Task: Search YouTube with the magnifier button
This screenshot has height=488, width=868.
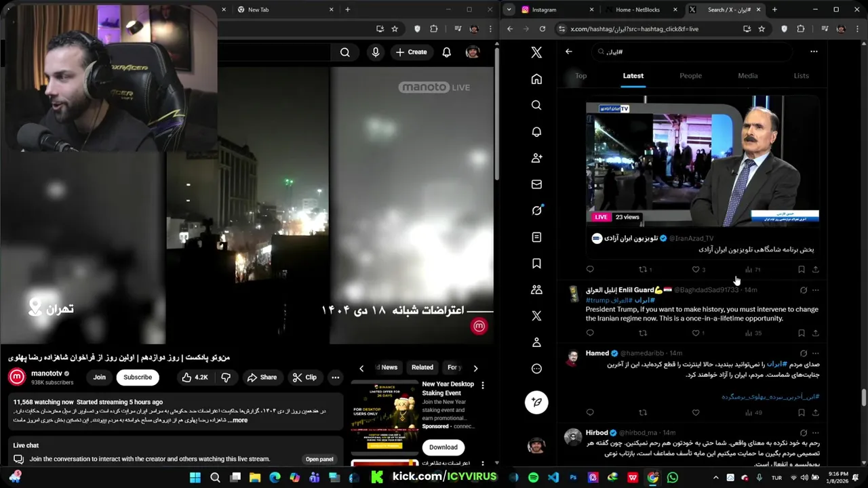Action: 345,52
